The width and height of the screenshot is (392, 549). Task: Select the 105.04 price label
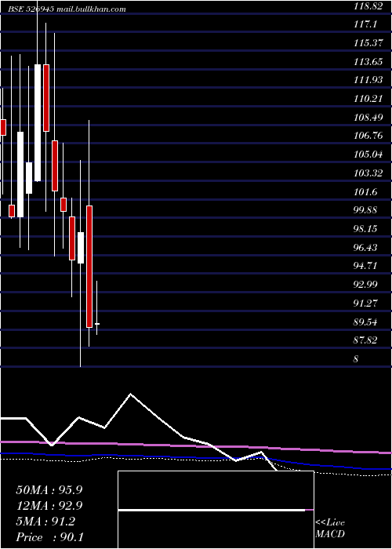pyautogui.click(x=368, y=155)
